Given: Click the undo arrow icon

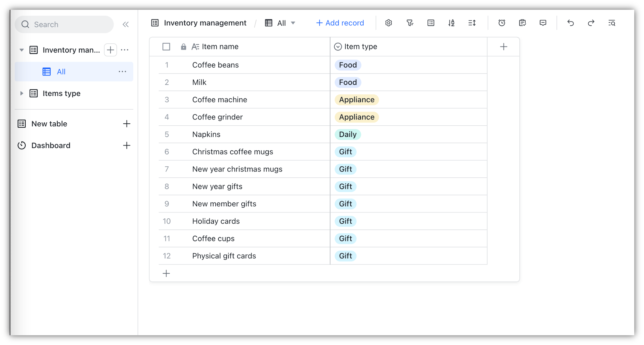Looking at the screenshot, I should (570, 23).
